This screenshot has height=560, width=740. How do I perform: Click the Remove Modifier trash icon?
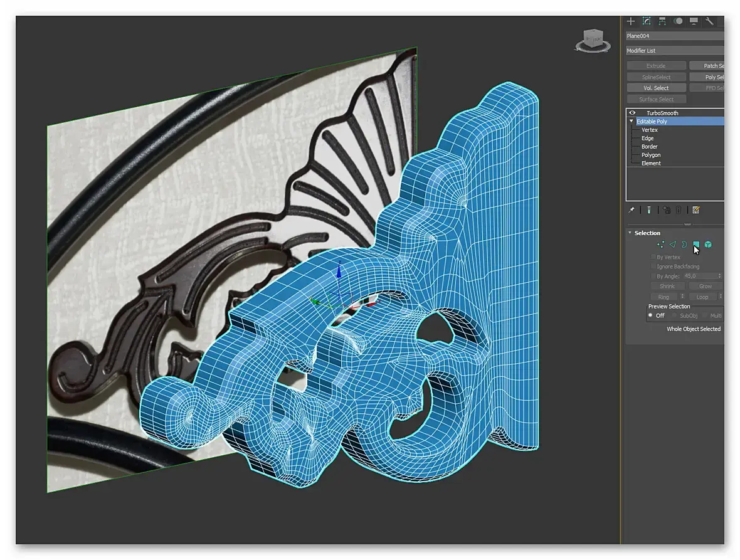(x=679, y=210)
